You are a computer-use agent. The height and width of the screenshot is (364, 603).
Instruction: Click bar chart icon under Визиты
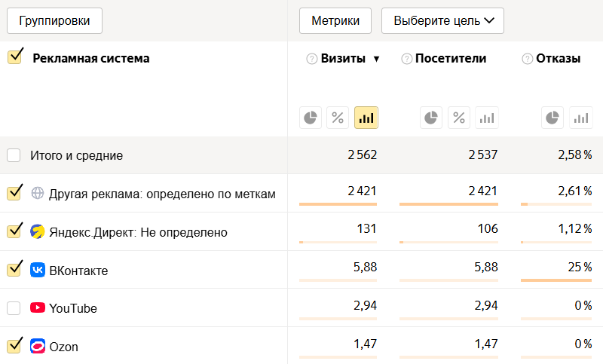(366, 118)
